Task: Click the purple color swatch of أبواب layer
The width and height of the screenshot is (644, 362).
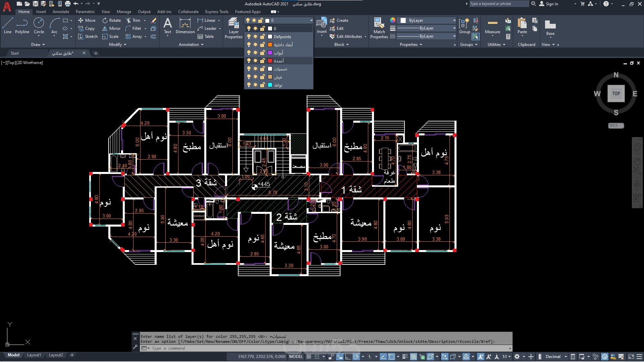Action: (x=270, y=53)
